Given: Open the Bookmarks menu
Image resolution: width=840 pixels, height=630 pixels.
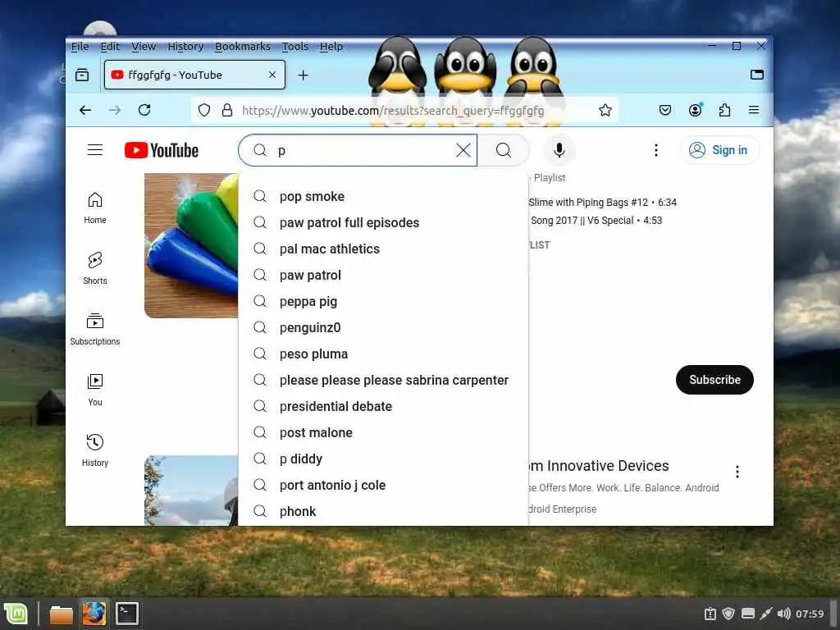Looking at the screenshot, I should pyautogui.click(x=243, y=47).
